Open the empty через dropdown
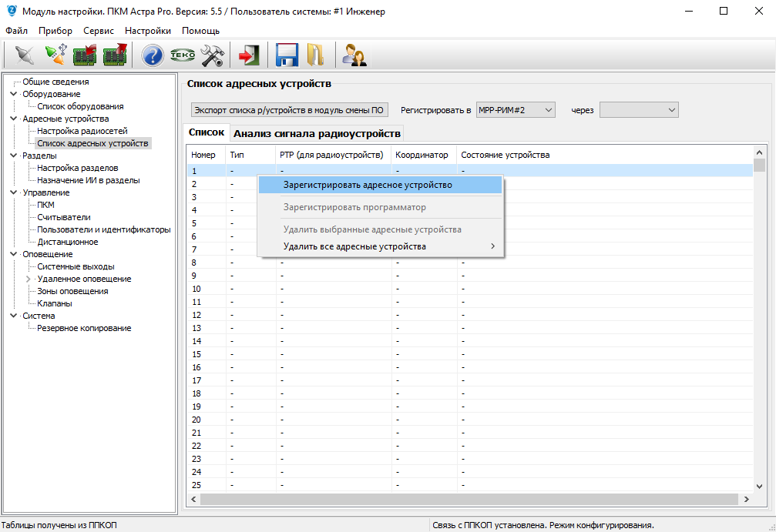Viewport: 776px width, 532px height. pos(638,110)
